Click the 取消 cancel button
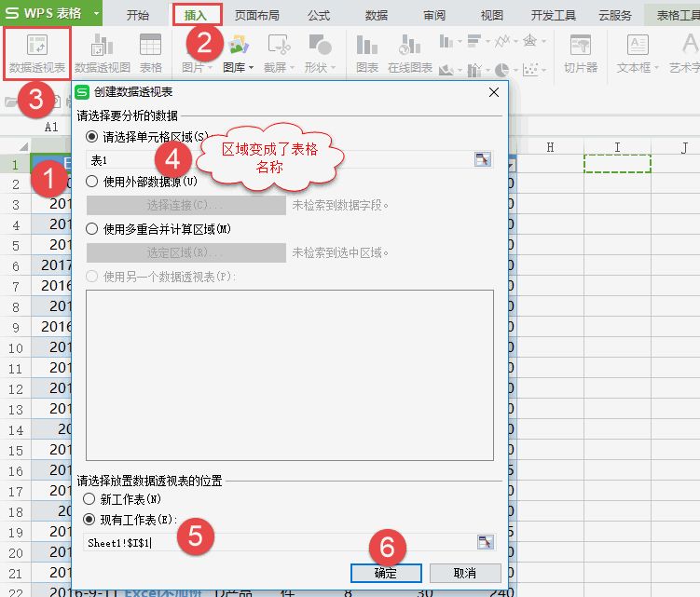 click(465, 573)
